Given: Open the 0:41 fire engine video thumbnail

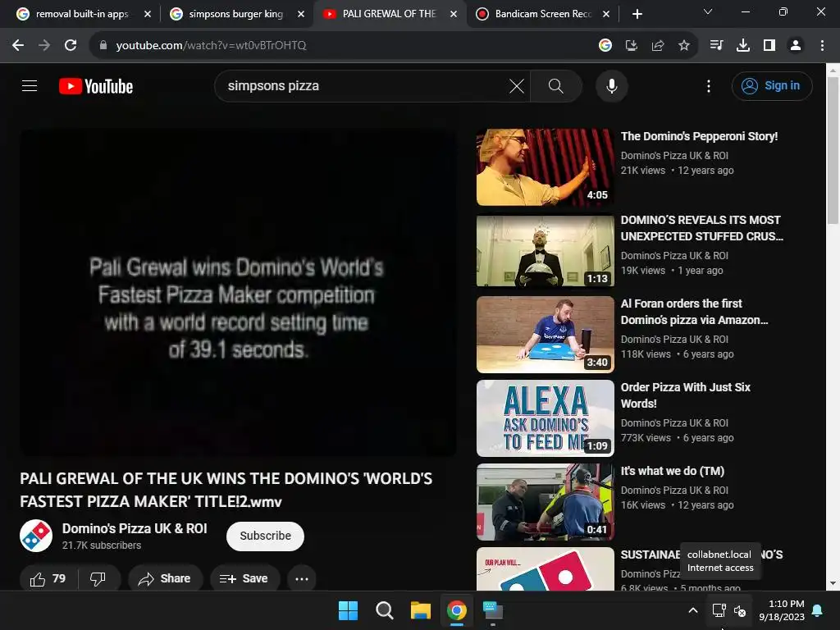Looking at the screenshot, I should [x=546, y=502].
